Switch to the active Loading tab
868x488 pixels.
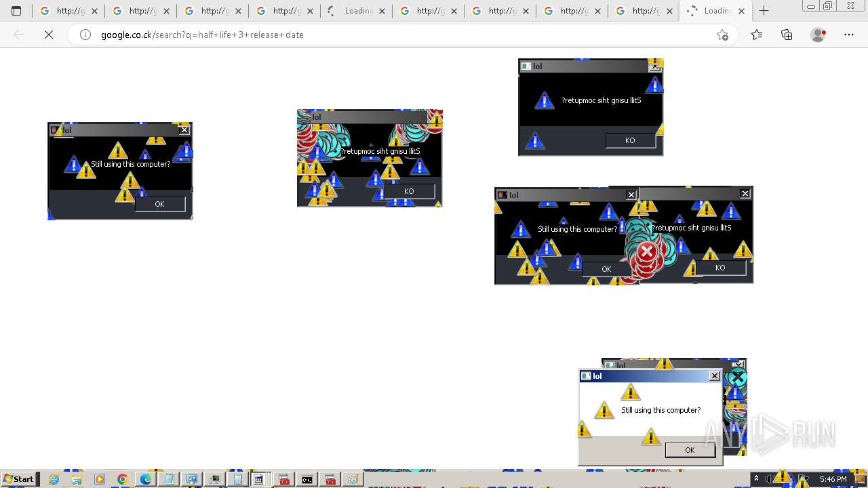(x=715, y=11)
